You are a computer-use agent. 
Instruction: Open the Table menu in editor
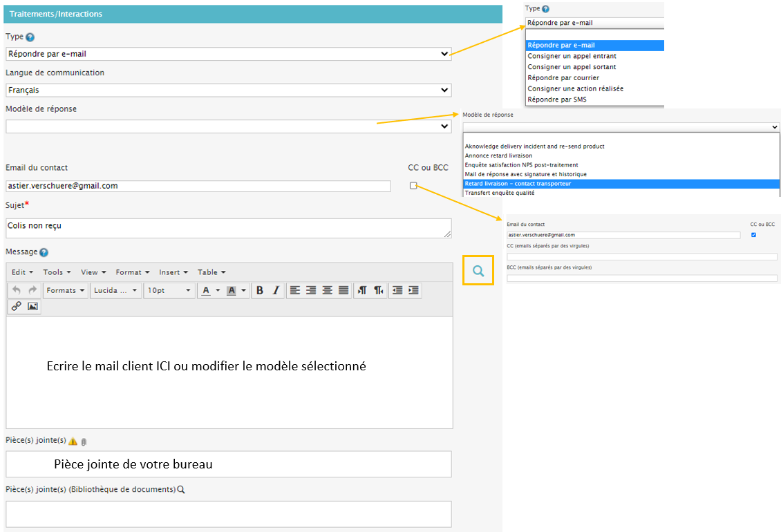[211, 272]
